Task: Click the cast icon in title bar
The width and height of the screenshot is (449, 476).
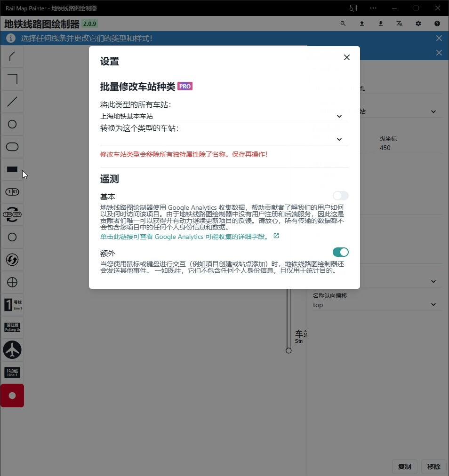Action: (353, 8)
